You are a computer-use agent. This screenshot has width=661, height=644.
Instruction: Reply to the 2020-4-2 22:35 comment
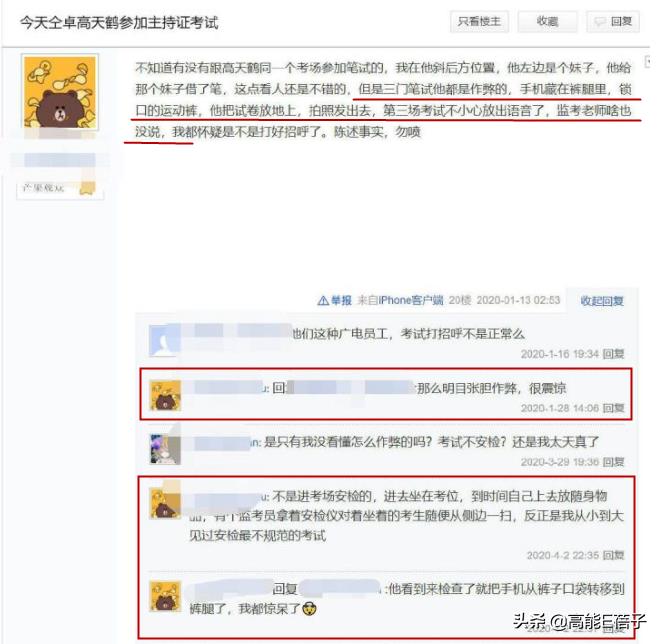[613, 555]
